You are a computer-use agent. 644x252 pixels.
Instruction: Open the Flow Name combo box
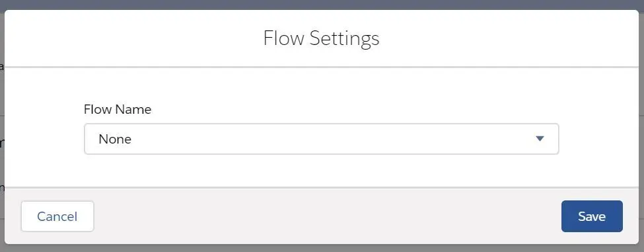(x=321, y=139)
